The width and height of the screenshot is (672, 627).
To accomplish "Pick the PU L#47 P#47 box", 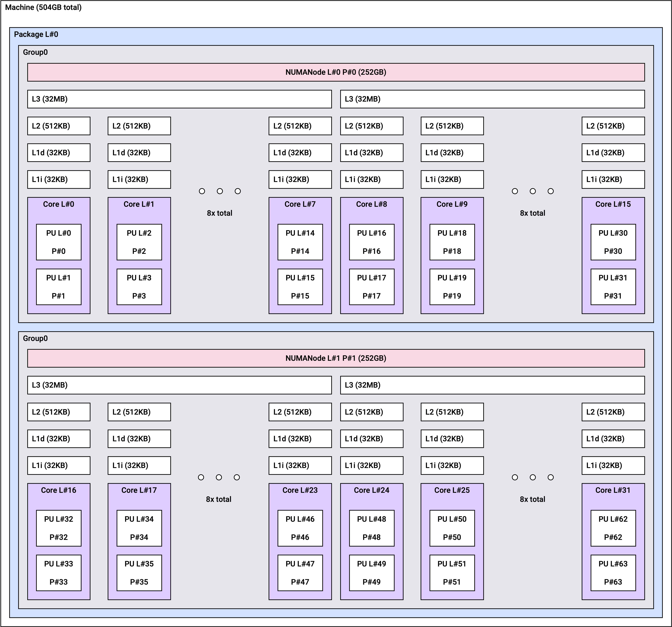I will [x=300, y=573].
